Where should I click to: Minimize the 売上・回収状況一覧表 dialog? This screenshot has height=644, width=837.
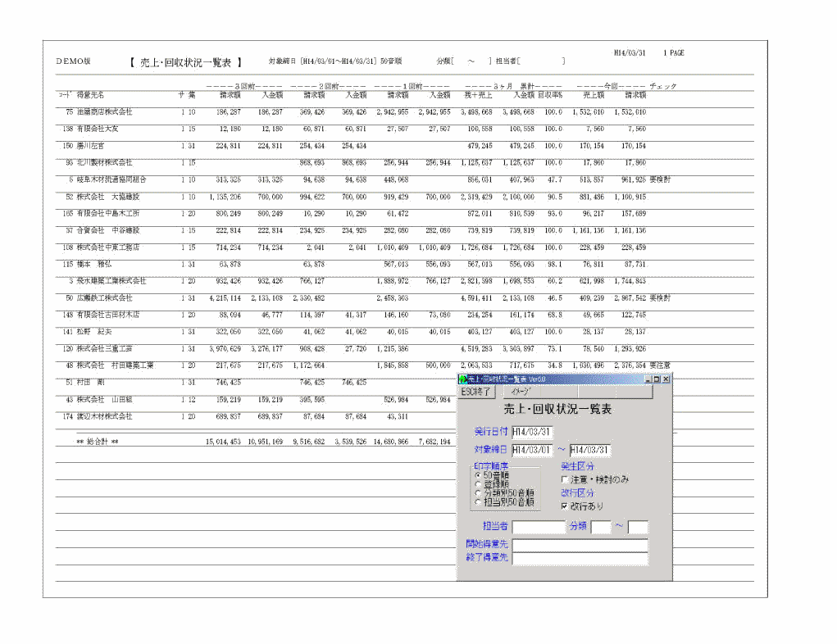(648, 379)
